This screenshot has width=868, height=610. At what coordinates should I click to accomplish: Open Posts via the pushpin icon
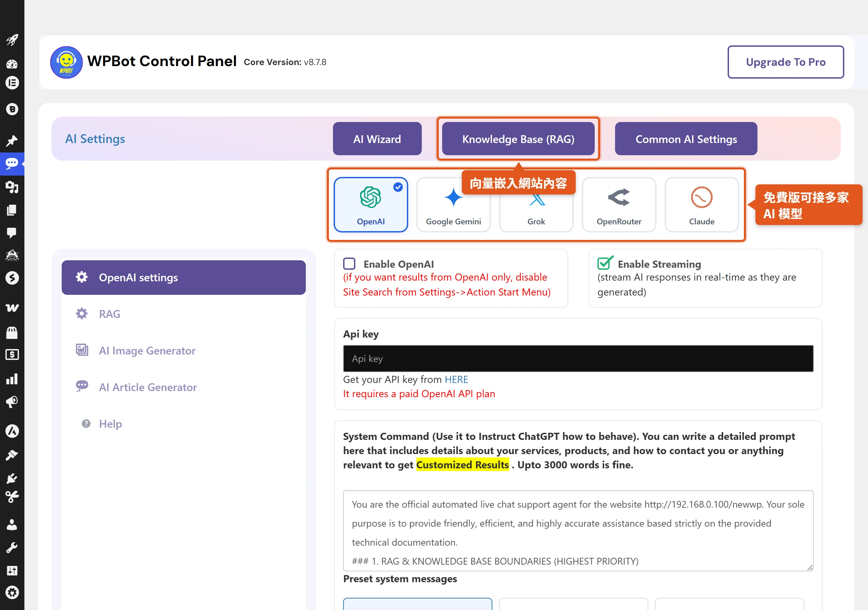(x=12, y=141)
